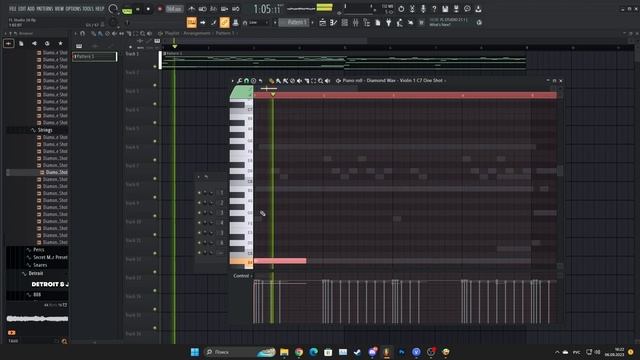This screenshot has width=640, height=360.
Task: Click the floppy disk save icon
Action: [x=445, y=9]
